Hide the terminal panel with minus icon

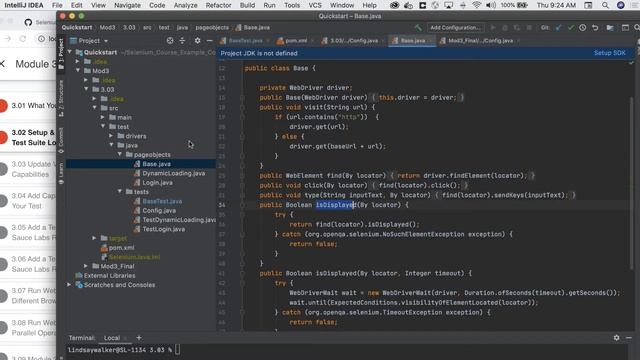[629, 338]
